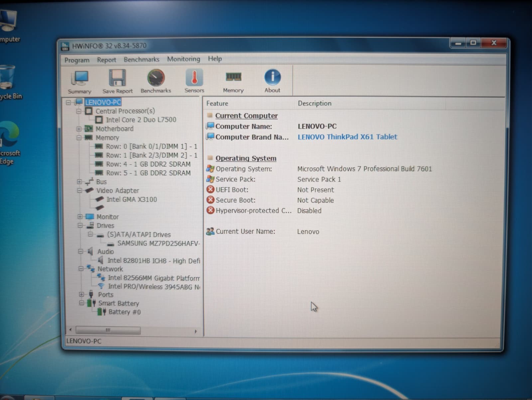The width and height of the screenshot is (532, 400).
Task: Click the tree horizontal scrollbar thumb
Action: (x=108, y=330)
